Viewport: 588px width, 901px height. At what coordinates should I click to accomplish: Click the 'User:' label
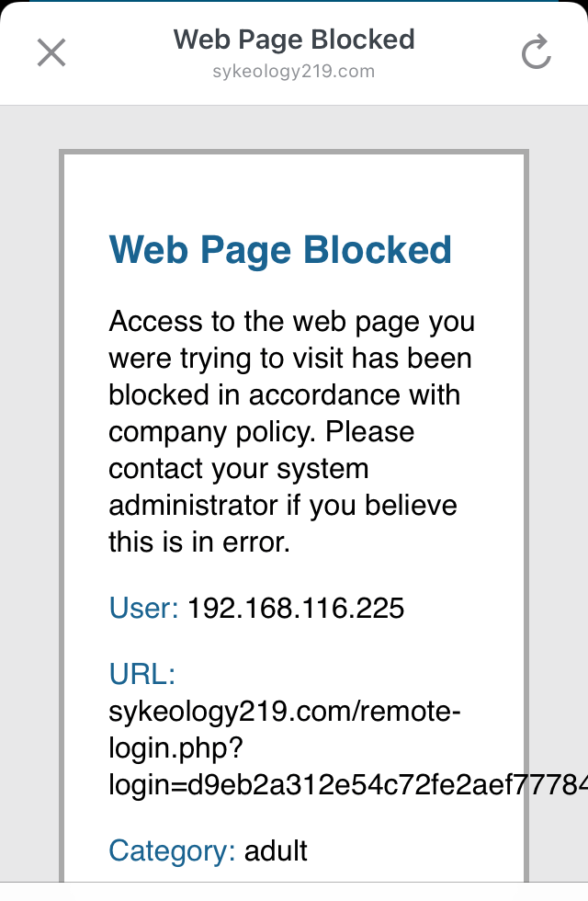click(143, 609)
